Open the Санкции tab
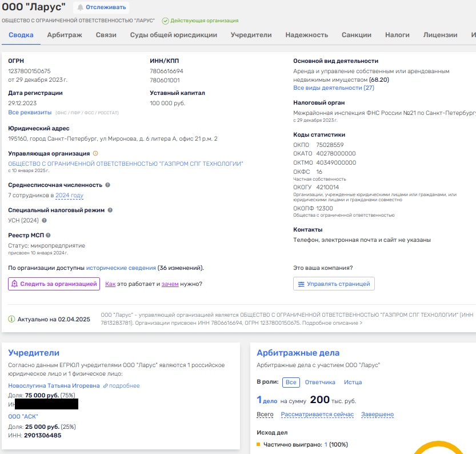Image resolution: width=476 pixels, height=454 pixels. point(357,35)
